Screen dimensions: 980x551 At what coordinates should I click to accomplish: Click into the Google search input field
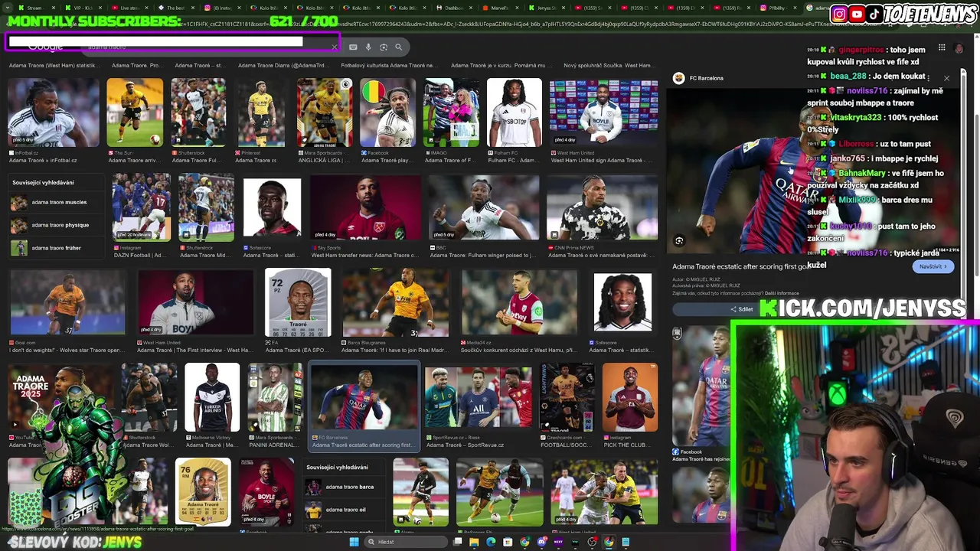click(207, 47)
